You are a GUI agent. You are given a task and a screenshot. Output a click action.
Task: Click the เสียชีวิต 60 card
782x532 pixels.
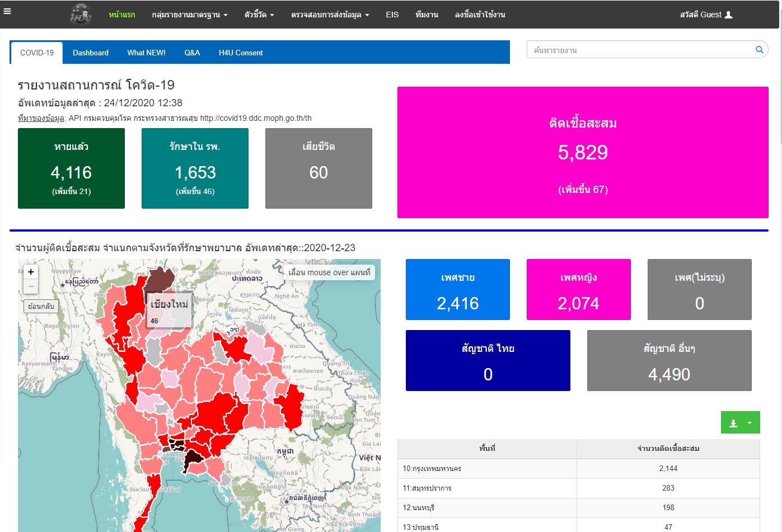point(319,168)
